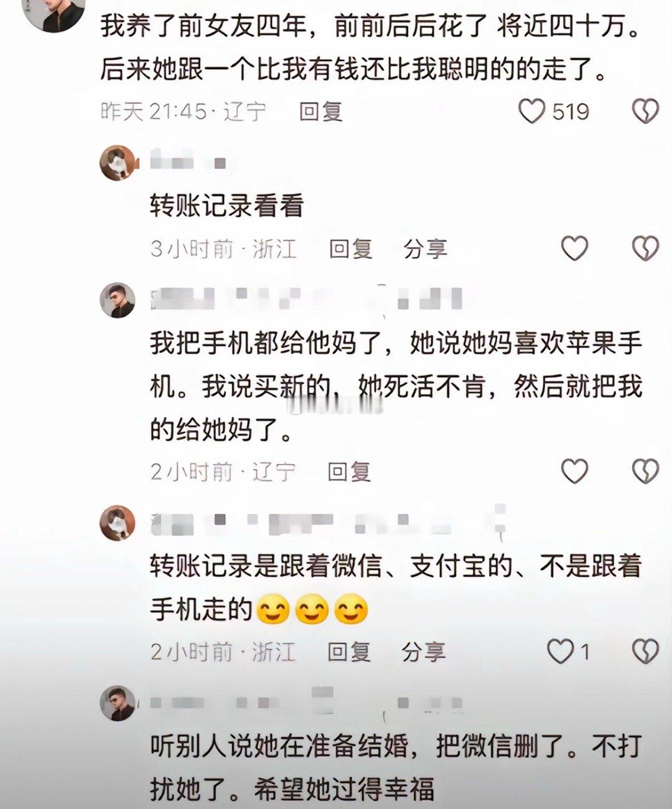Viewport: 672px width, 809px height.
Task: Share the comment with smiling emojis
Action: (424, 652)
